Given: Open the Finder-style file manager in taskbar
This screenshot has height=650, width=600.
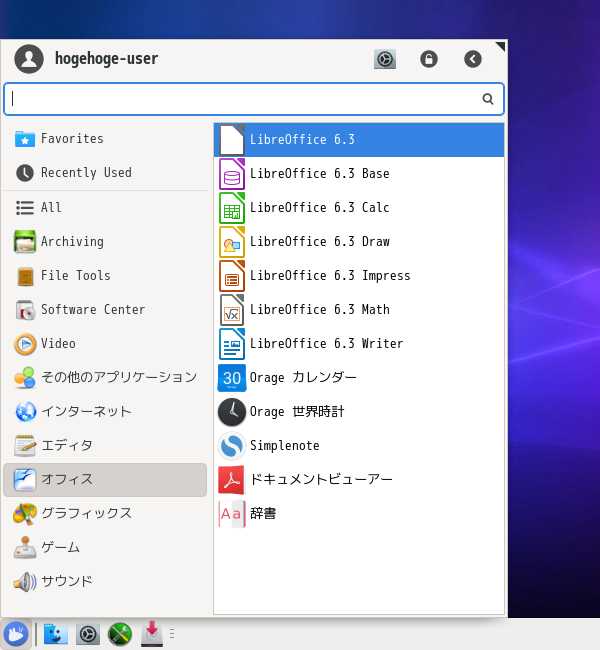Looking at the screenshot, I should coord(56,634).
